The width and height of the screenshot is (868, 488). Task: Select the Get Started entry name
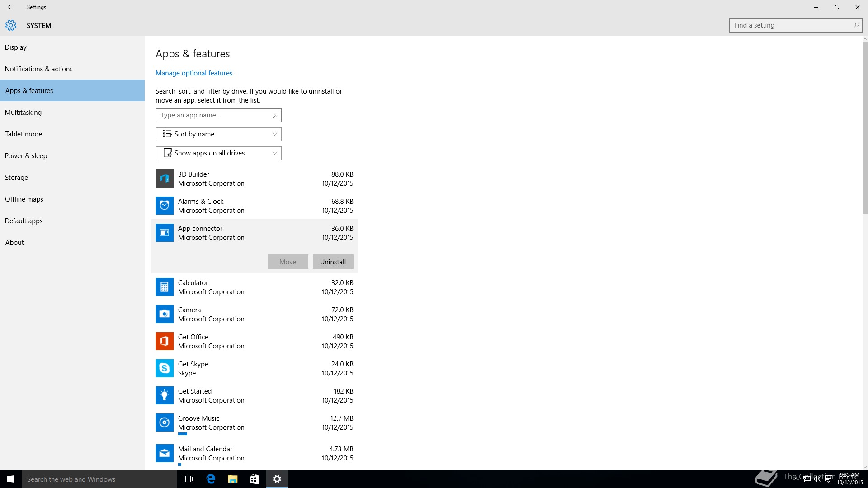point(195,391)
